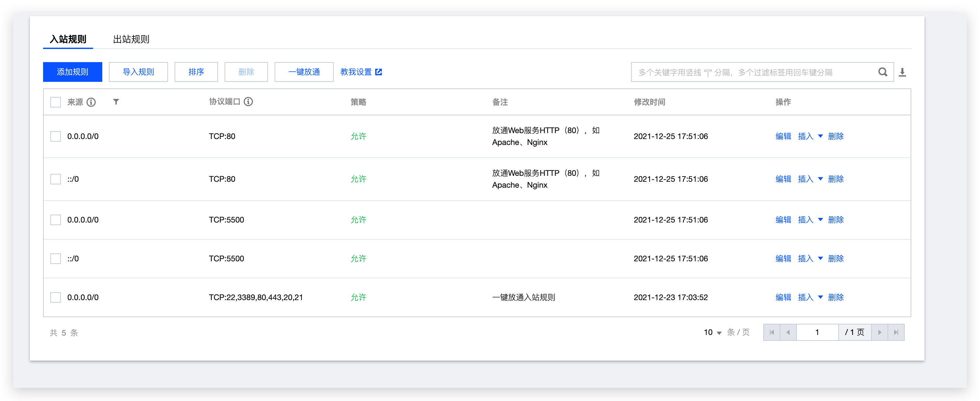Open the 教我设置 help link

[x=356, y=72]
